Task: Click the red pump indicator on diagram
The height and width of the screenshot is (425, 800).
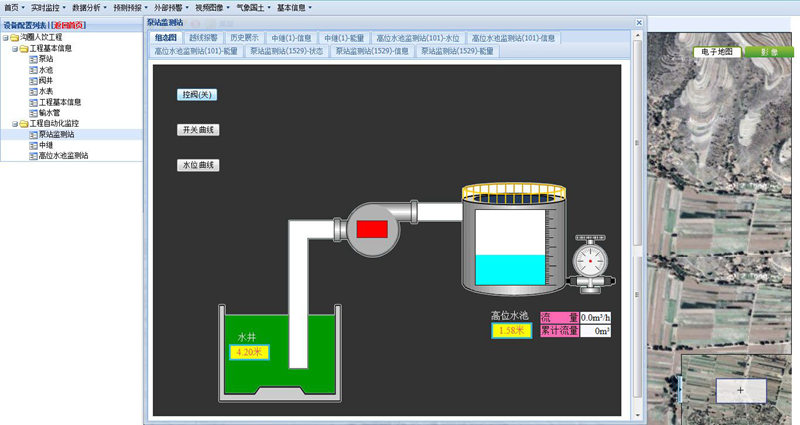Action: click(371, 229)
